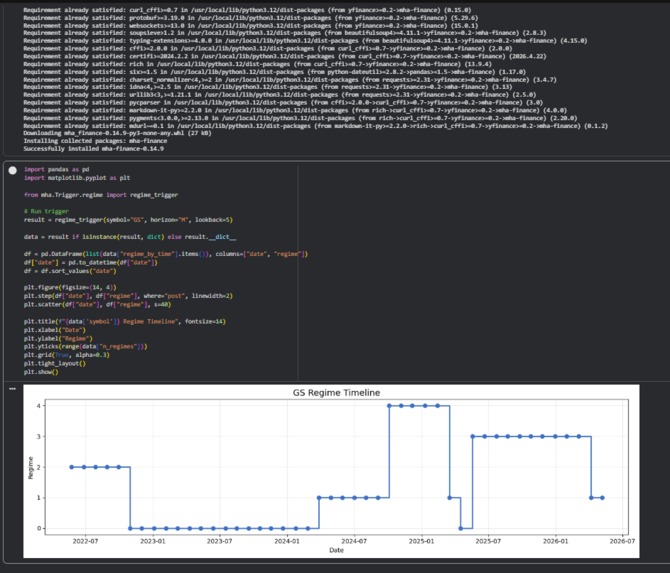Click the GS Regime Timeline chart title
The height and width of the screenshot is (573, 670).
pyautogui.click(x=336, y=393)
